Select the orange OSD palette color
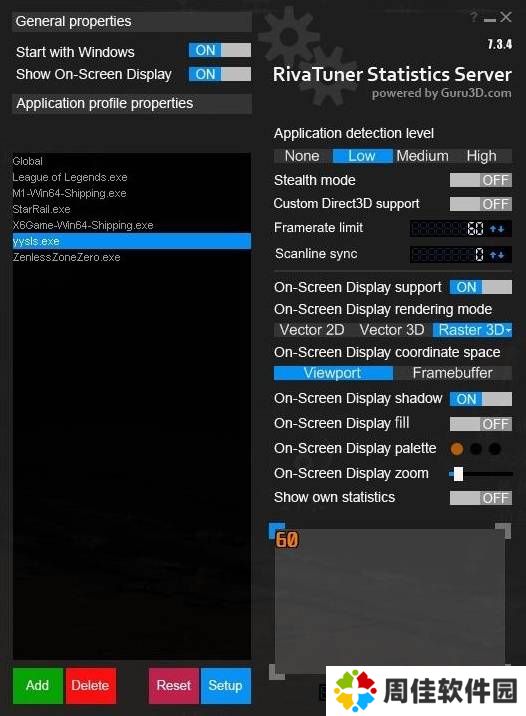This screenshot has height=716, width=526. (x=457, y=449)
